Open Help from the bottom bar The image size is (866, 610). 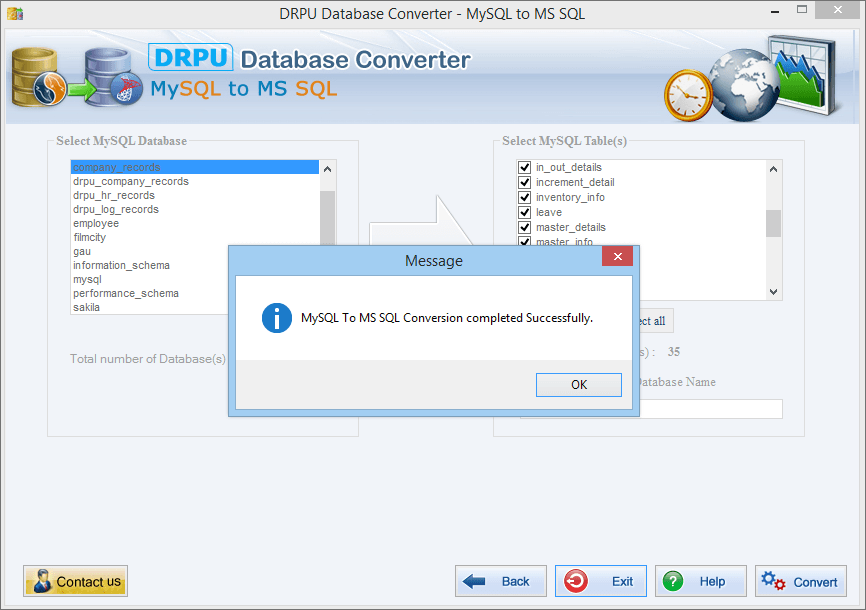click(700, 581)
